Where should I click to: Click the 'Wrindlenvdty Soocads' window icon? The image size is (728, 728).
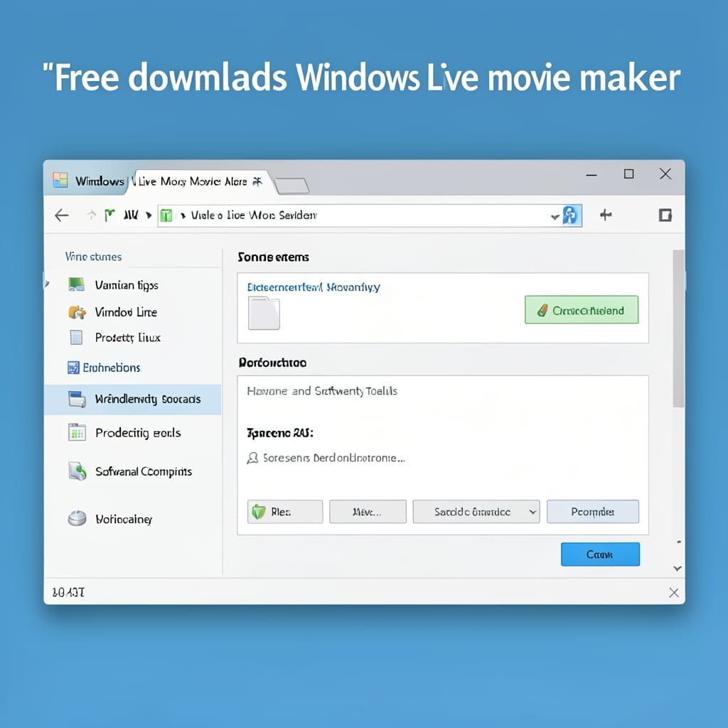pyautogui.click(x=77, y=400)
